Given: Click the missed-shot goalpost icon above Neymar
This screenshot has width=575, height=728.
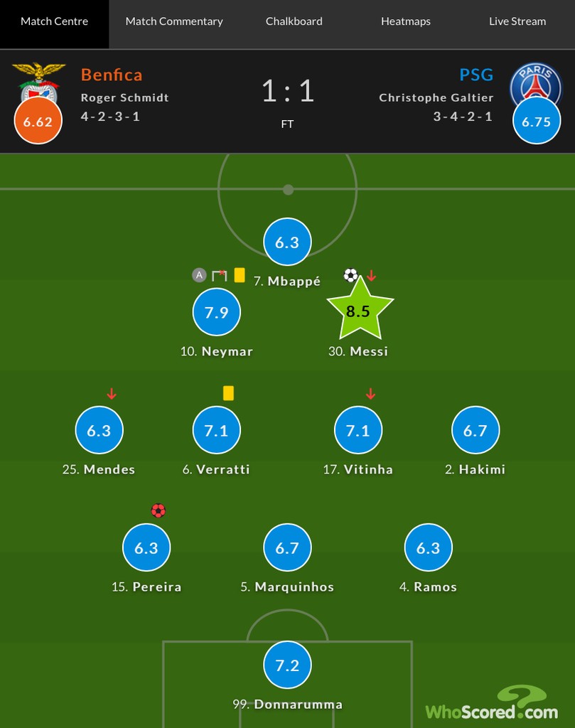Looking at the screenshot, I should pos(219,275).
